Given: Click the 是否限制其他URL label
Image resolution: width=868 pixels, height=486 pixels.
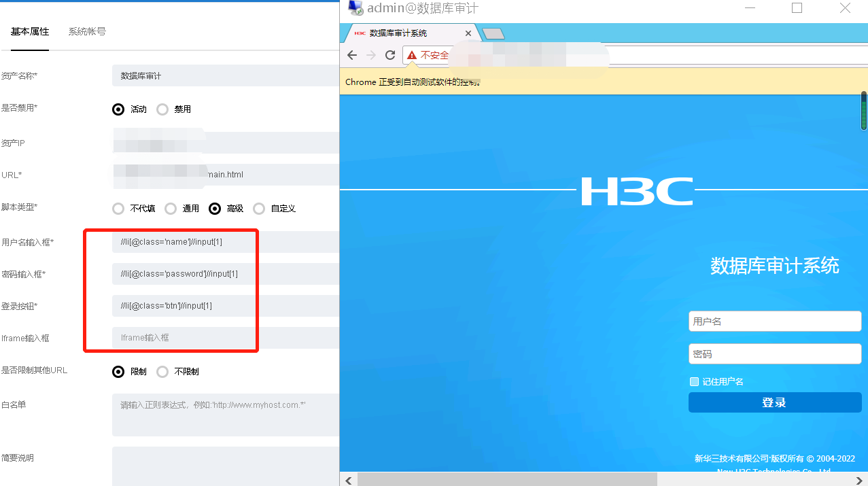Looking at the screenshot, I should [35, 370].
